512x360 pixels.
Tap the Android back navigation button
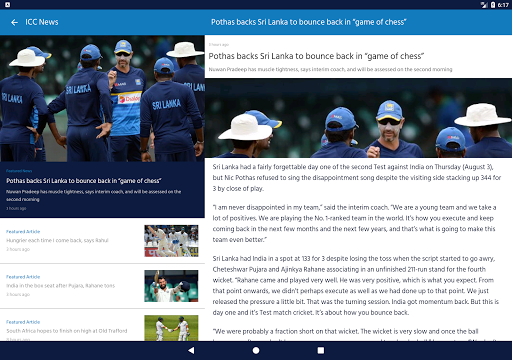click(x=191, y=350)
